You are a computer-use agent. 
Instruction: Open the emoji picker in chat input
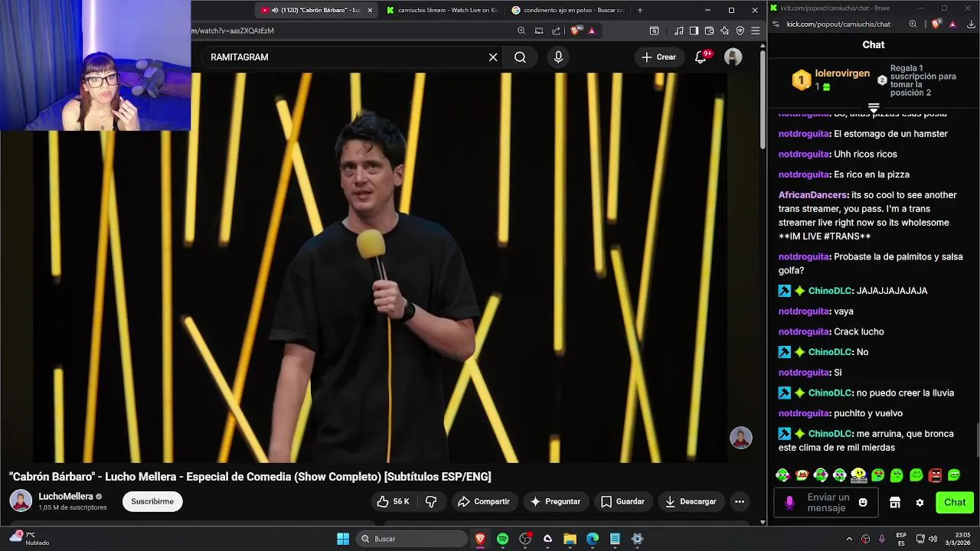click(863, 503)
